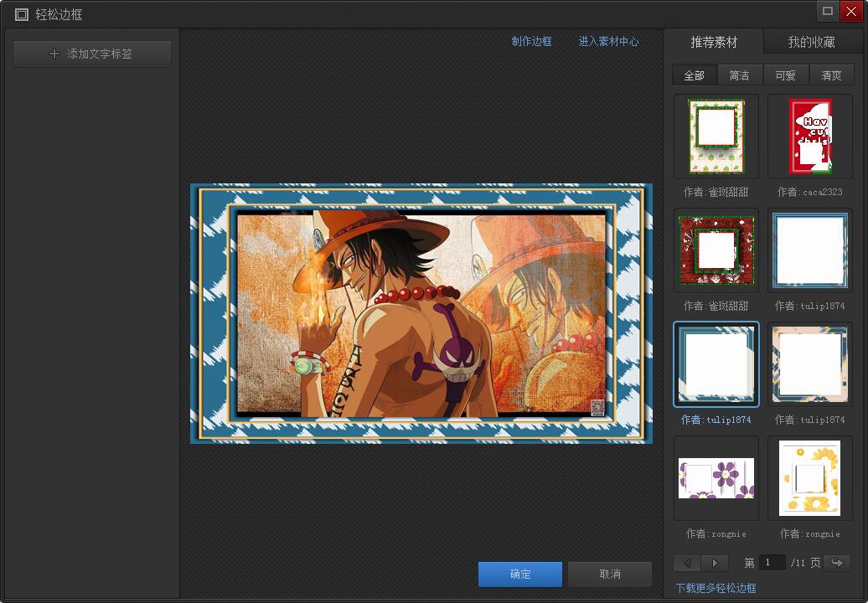
Task: Click the next page arrow
Action: tap(714, 563)
